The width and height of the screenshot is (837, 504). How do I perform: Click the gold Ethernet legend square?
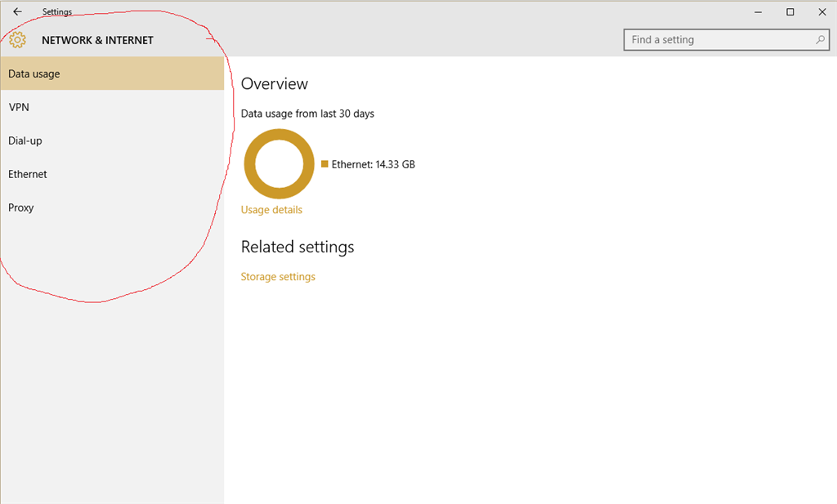(324, 164)
